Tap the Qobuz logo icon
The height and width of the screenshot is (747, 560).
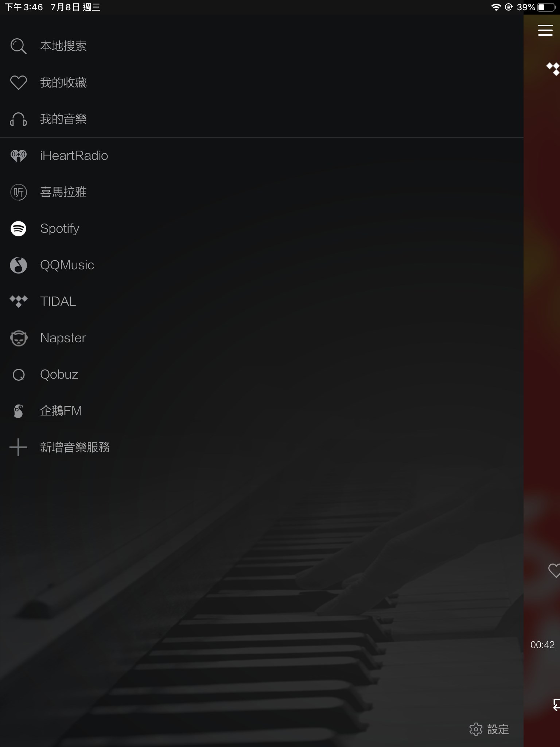(18, 375)
